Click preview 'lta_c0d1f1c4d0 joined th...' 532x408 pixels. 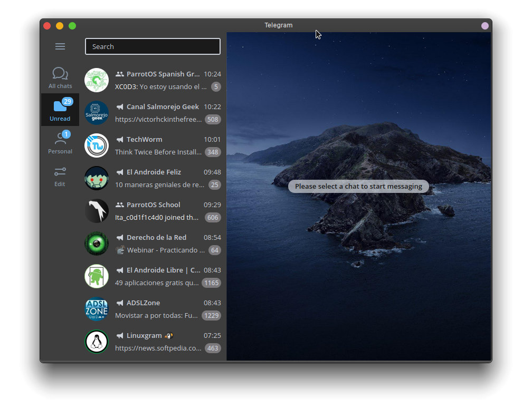(x=157, y=218)
